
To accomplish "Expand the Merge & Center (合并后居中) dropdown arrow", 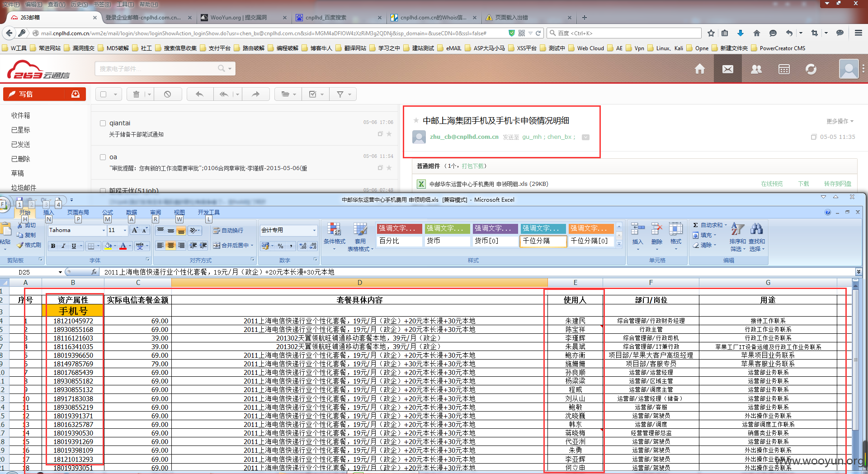I will click(252, 246).
